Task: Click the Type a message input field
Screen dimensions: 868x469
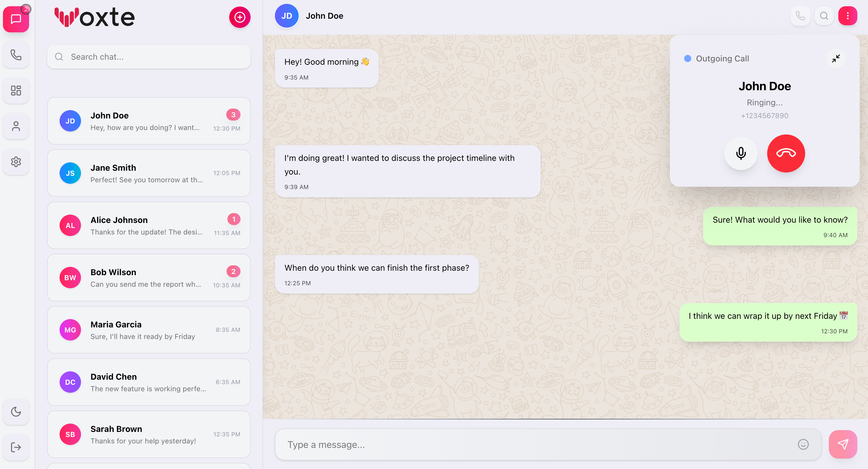Action: tap(505, 444)
